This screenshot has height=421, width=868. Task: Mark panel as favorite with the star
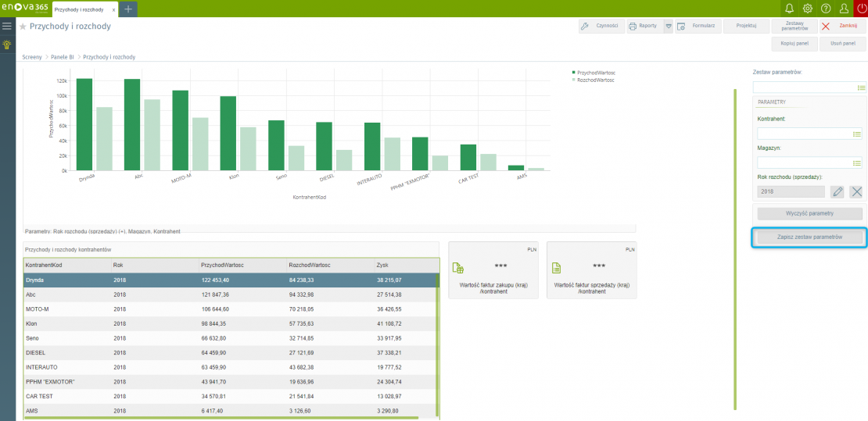tap(23, 27)
